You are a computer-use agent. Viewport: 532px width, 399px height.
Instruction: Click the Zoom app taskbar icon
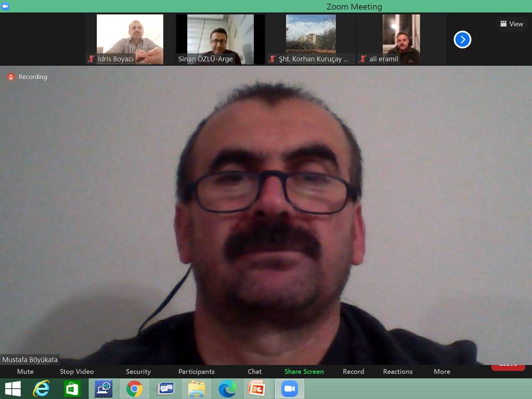tap(289, 388)
